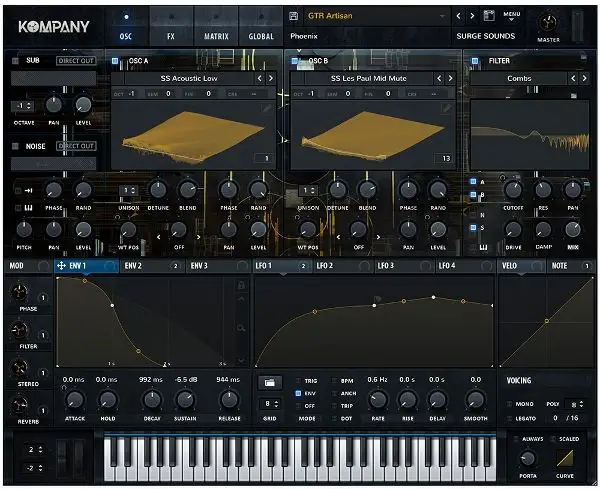Image resolution: width=600 pixels, height=489 pixels.
Task: Switch to the FX tab
Action: click(171, 36)
